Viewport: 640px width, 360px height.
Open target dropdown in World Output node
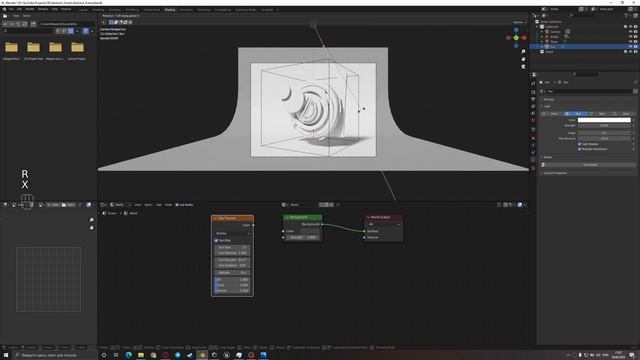click(x=383, y=224)
